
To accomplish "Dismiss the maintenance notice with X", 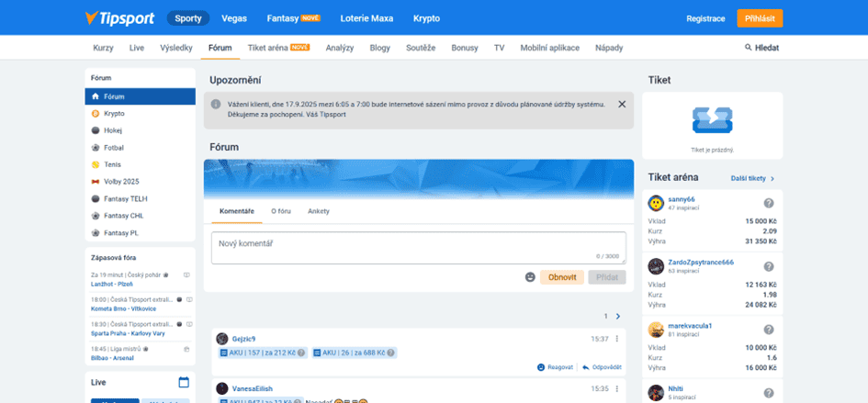I will (622, 104).
